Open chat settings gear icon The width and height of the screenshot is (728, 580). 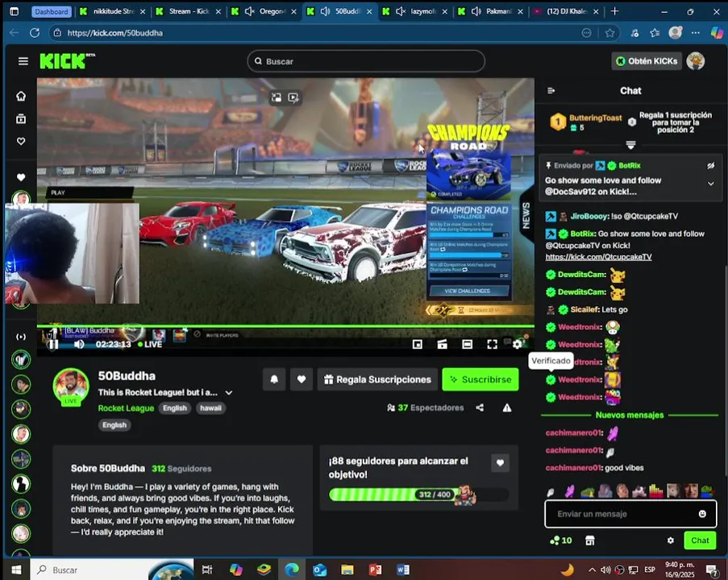671,541
